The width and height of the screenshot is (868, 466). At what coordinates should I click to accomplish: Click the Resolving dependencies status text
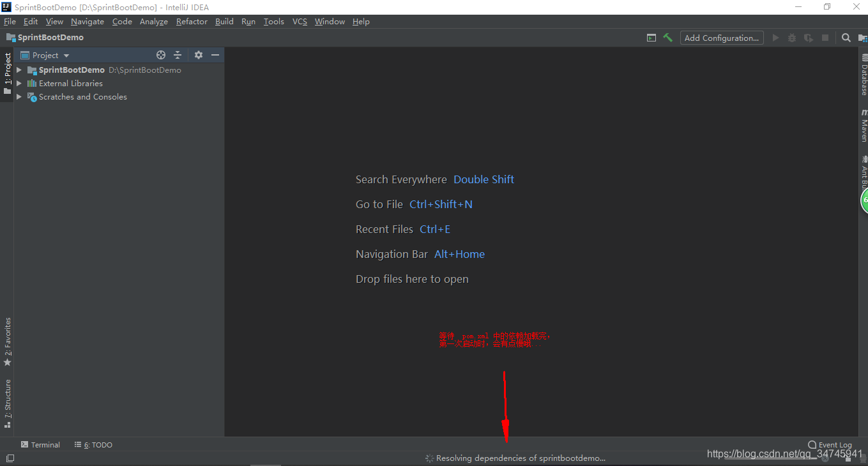pos(521,458)
